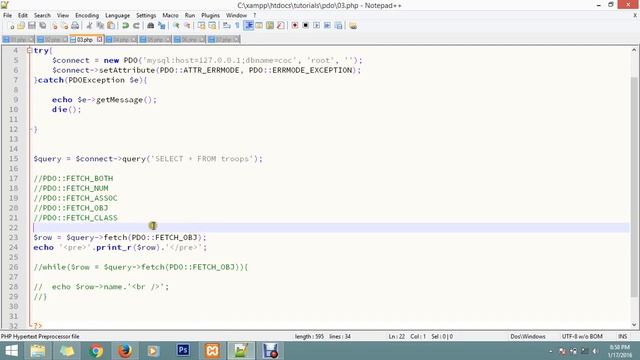Click the length : 595 status text
Screen dimensions: 640x360
pos(309,336)
